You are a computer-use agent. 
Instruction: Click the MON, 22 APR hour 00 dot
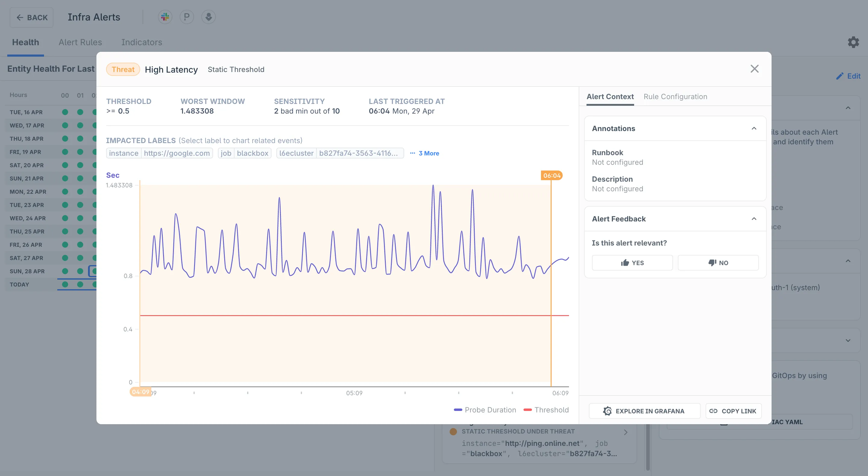(x=65, y=192)
